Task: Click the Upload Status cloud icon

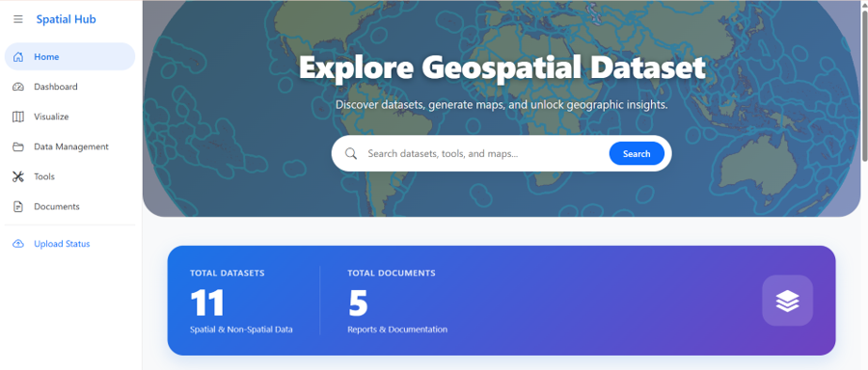Action: [18, 244]
